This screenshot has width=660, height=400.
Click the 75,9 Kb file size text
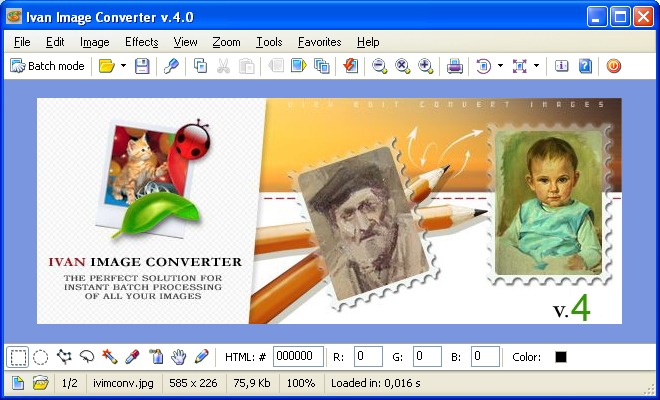[252, 383]
